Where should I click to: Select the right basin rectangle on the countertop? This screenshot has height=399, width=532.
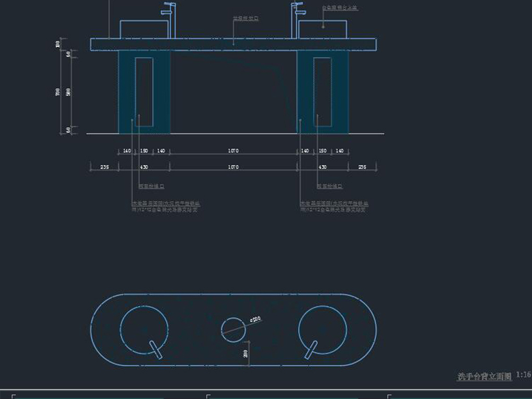point(323,30)
